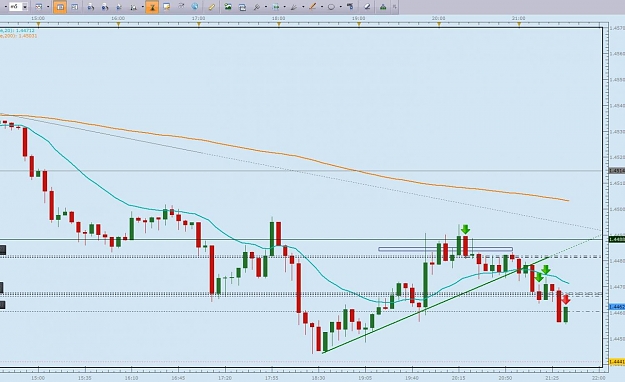Click the green landscape picture icon
Viewport: 625px width, 382px height.
pyautogui.click(x=228, y=7)
